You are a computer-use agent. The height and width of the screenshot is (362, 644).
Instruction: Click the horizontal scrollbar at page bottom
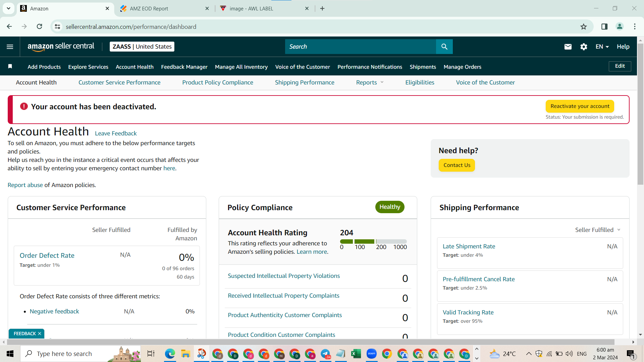(x=310, y=342)
